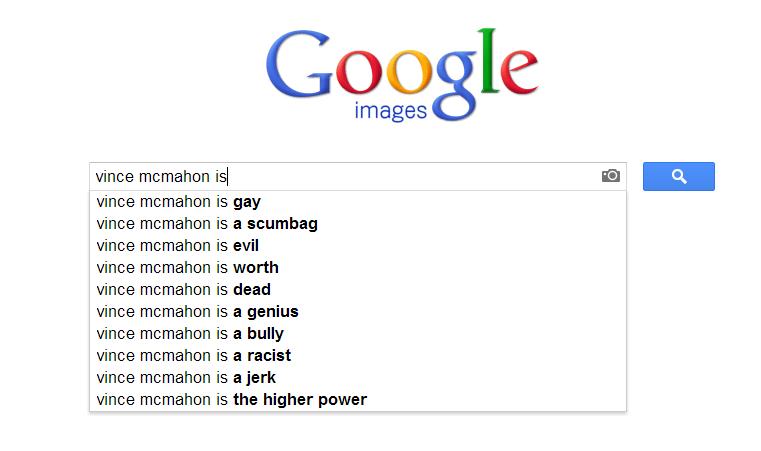761x451 pixels.
Task: Select suggestion 'vince mcmahon is a scumbag'
Action: tap(358, 224)
